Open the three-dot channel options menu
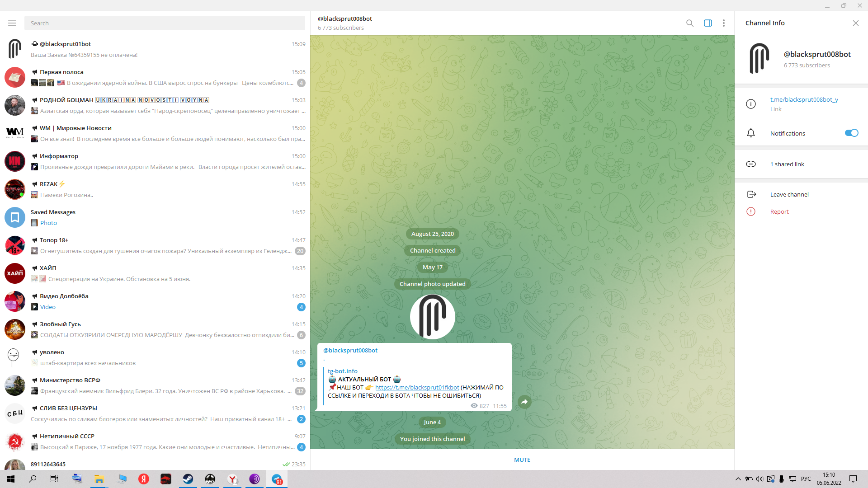Image resolution: width=868 pixels, height=488 pixels. coord(724,23)
